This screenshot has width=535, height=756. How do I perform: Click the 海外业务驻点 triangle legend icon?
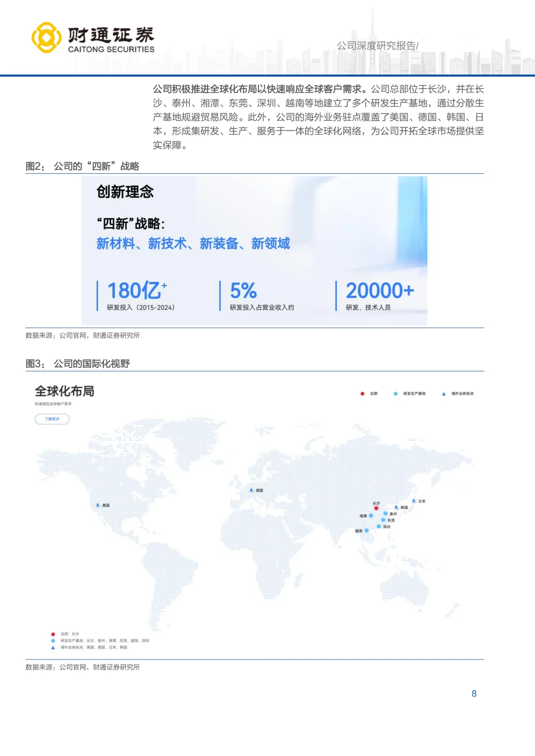tap(444, 394)
